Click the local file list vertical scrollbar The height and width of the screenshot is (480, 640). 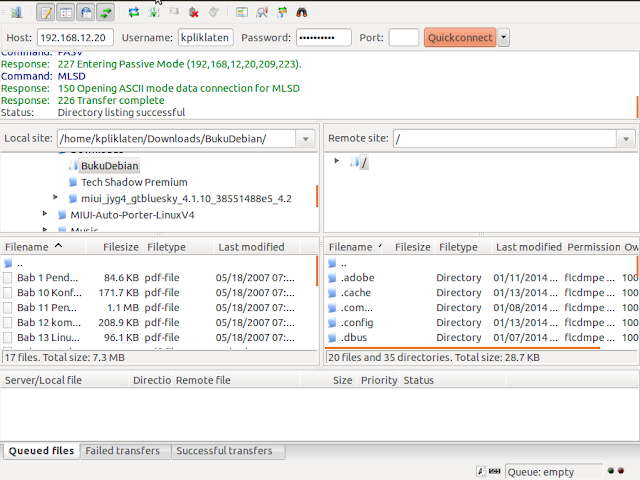pos(317,271)
